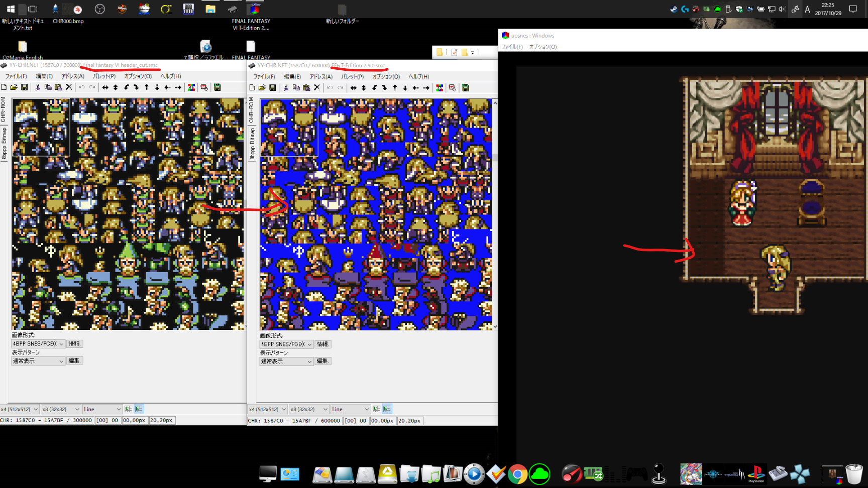868x488 pixels.
Task: Click Save icon in header_cut.smc window
Action: 24,87
